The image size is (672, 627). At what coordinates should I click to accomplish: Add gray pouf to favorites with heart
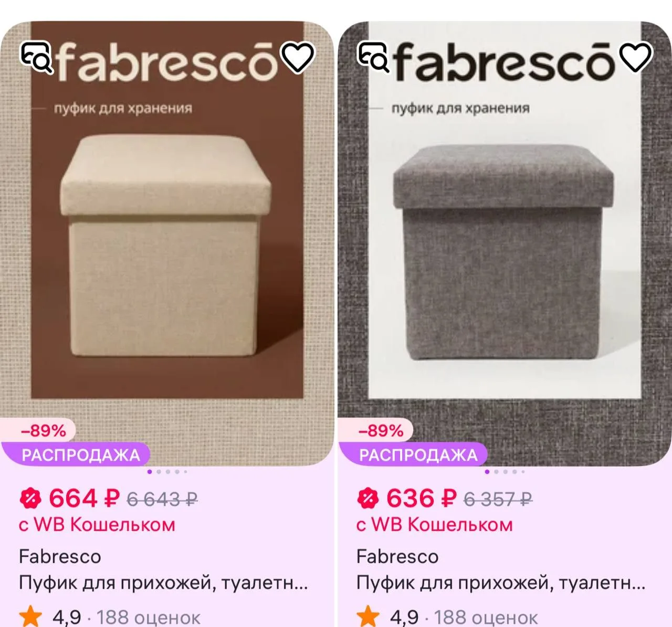636,57
